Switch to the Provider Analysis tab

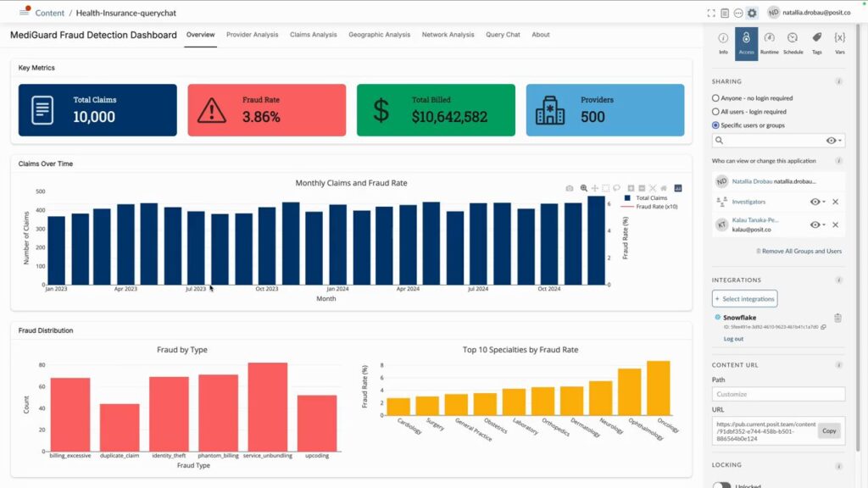click(252, 35)
